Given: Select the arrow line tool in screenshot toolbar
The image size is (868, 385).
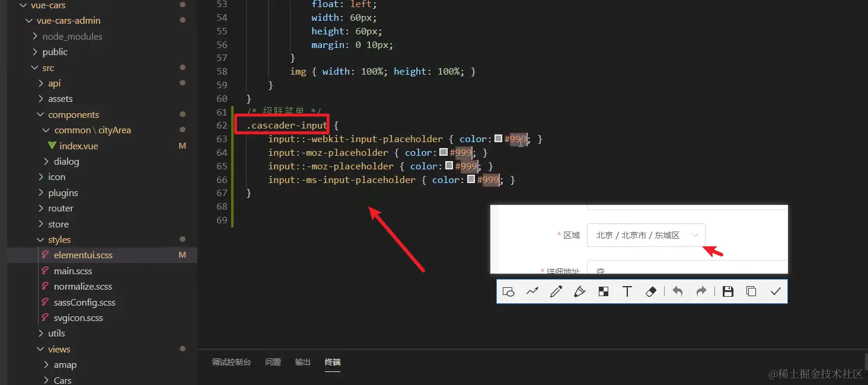Looking at the screenshot, I should click(532, 291).
